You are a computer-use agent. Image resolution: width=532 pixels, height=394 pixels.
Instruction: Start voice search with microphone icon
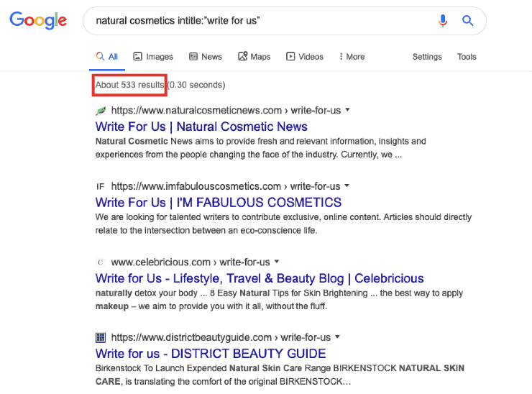[x=442, y=21]
